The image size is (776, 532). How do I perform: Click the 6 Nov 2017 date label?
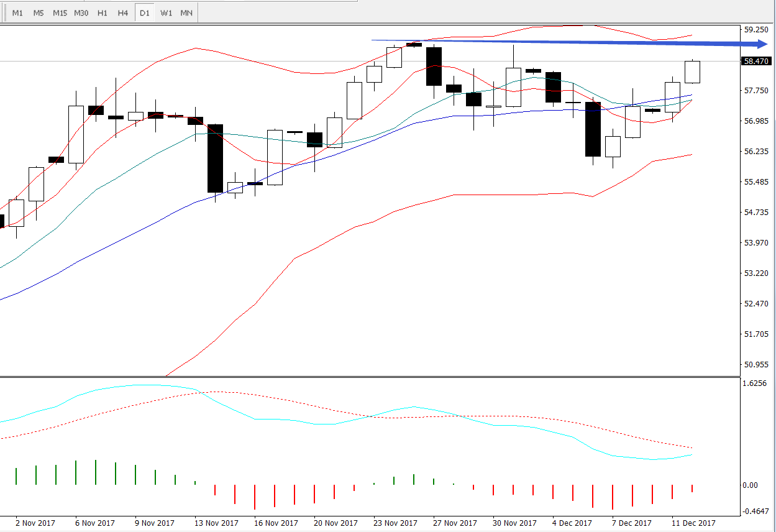[95, 523]
